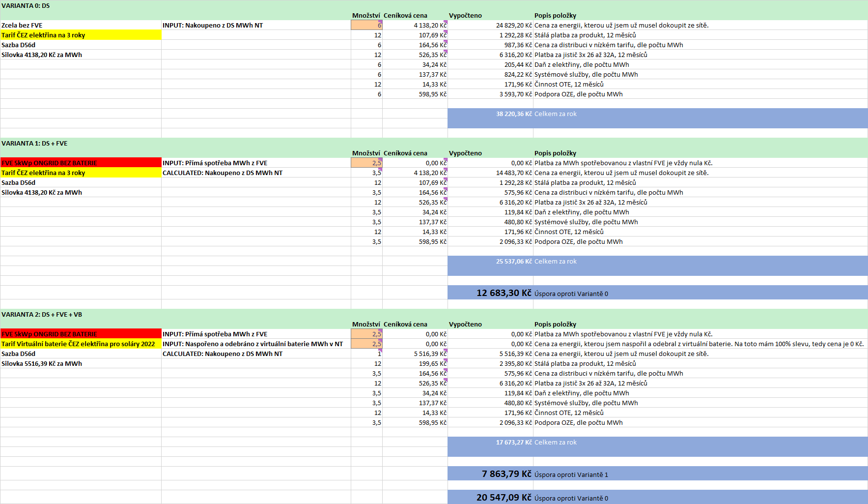Select the red FVE 5kWp cell in Varianta 1
Screen dimensions: 868x504
(x=81, y=163)
